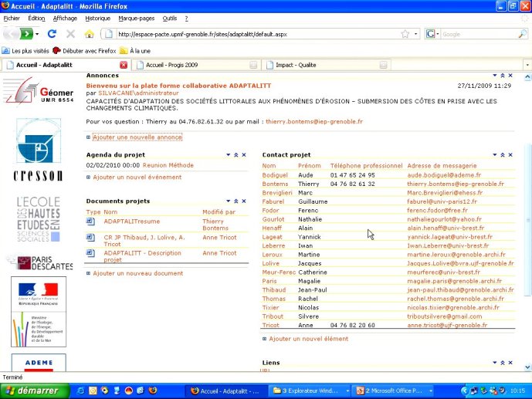Screen dimensions: 532x399
Task: Switch to the Impact - Qualite tab
Action: (326, 65)
